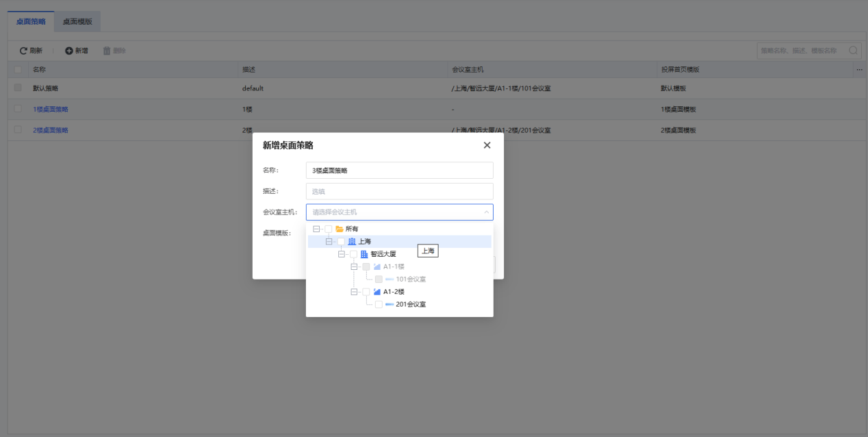
Task: Collapse the 上海 tree node
Action: point(329,242)
